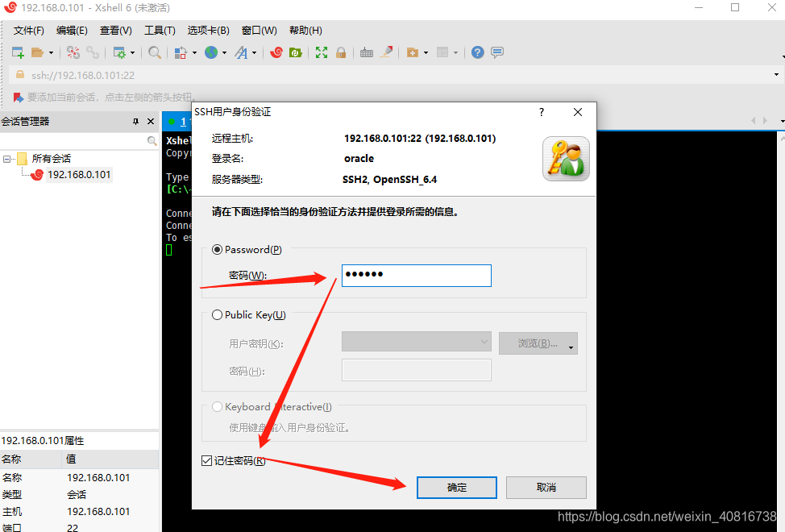Screen dimensions: 785x532
Task: Click the 类型 row value 会话
Action: 77,494
